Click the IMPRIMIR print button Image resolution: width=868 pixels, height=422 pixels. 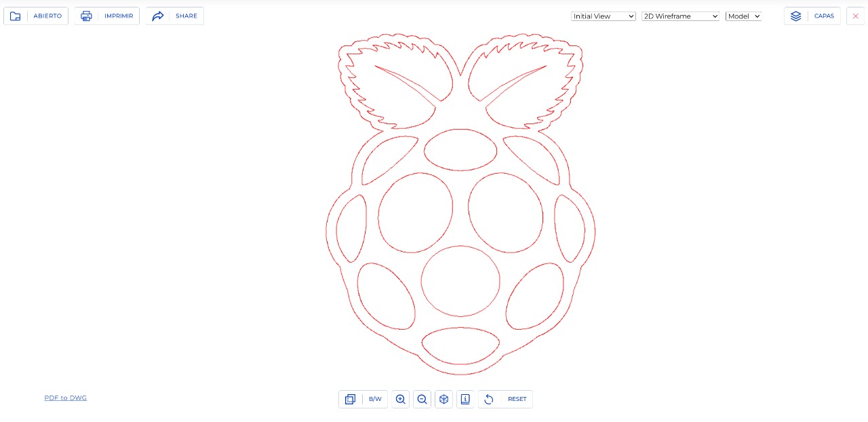tap(107, 16)
